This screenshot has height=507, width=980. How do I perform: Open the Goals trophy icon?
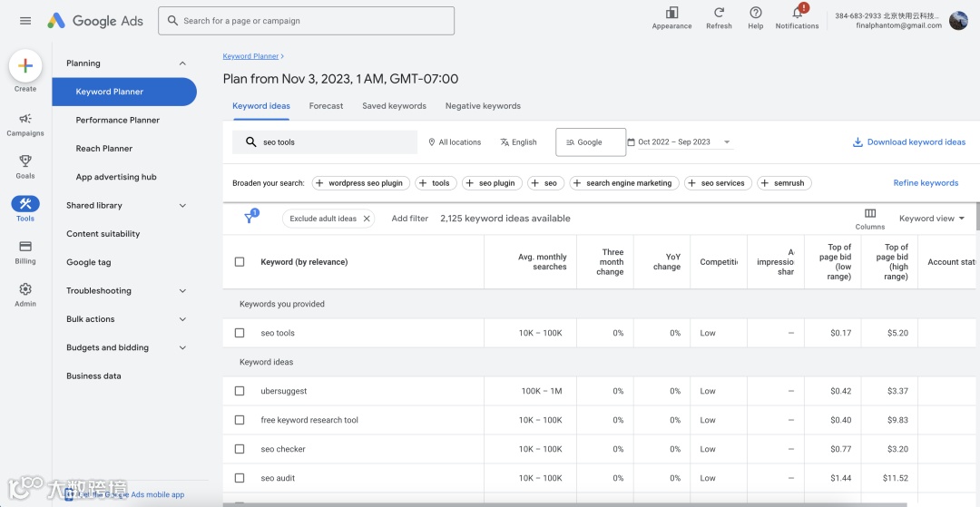click(x=25, y=161)
